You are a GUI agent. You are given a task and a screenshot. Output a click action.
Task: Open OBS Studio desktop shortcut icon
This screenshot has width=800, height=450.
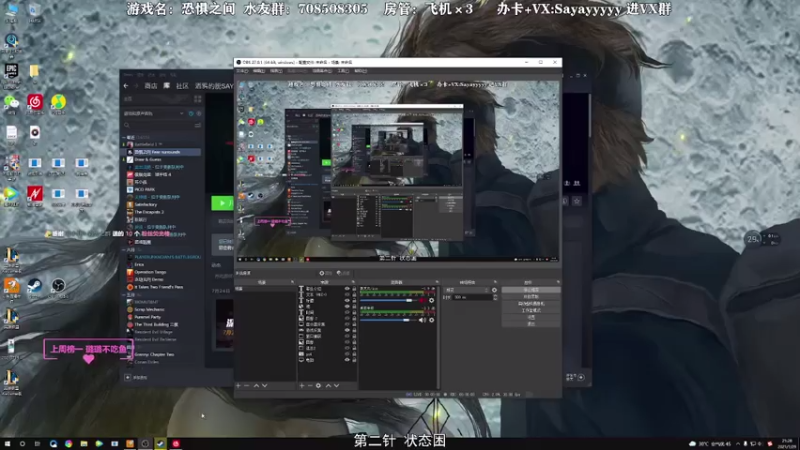tap(58, 286)
